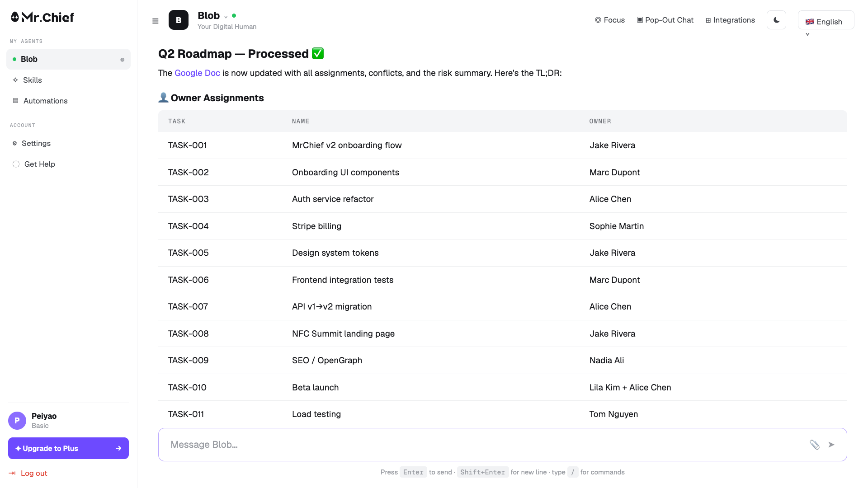The width and height of the screenshot is (868, 488).
Task: Open Pop-Out Chat
Action: point(665,20)
